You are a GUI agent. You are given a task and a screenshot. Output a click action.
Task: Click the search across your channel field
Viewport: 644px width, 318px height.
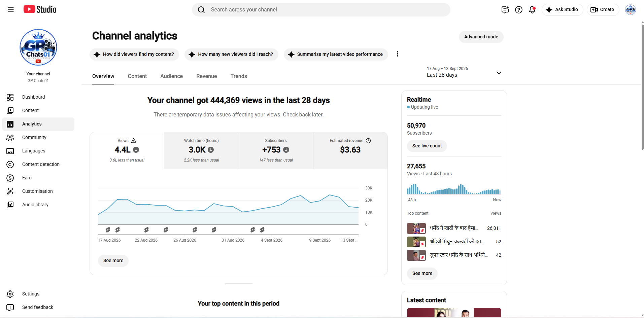pyautogui.click(x=321, y=10)
